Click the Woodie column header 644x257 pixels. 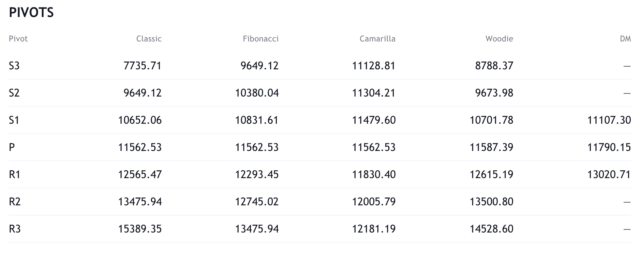click(499, 39)
